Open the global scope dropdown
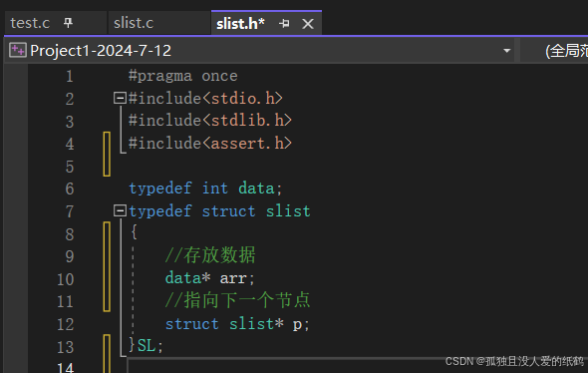 pos(566,51)
